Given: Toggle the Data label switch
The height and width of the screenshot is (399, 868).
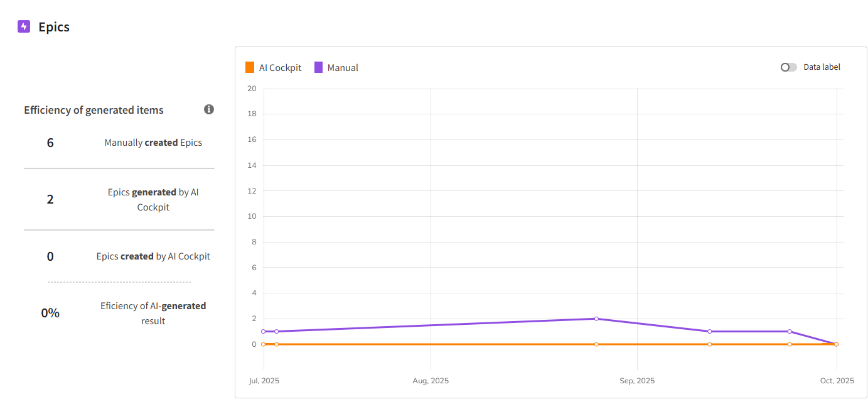Looking at the screenshot, I should pyautogui.click(x=788, y=67).
